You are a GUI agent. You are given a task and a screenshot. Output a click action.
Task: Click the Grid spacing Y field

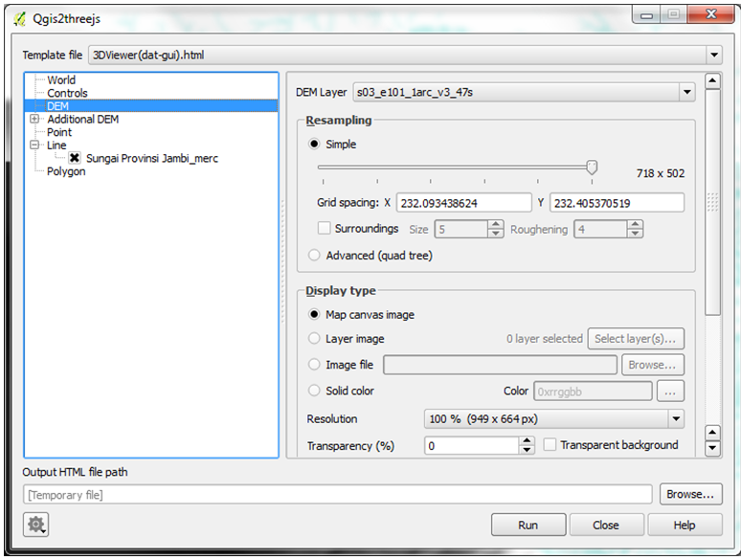click(617, 203)
